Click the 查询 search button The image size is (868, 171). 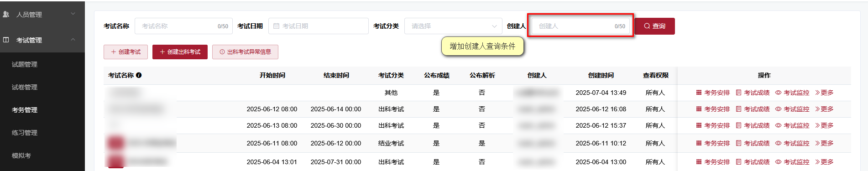[x=654, y=26]
